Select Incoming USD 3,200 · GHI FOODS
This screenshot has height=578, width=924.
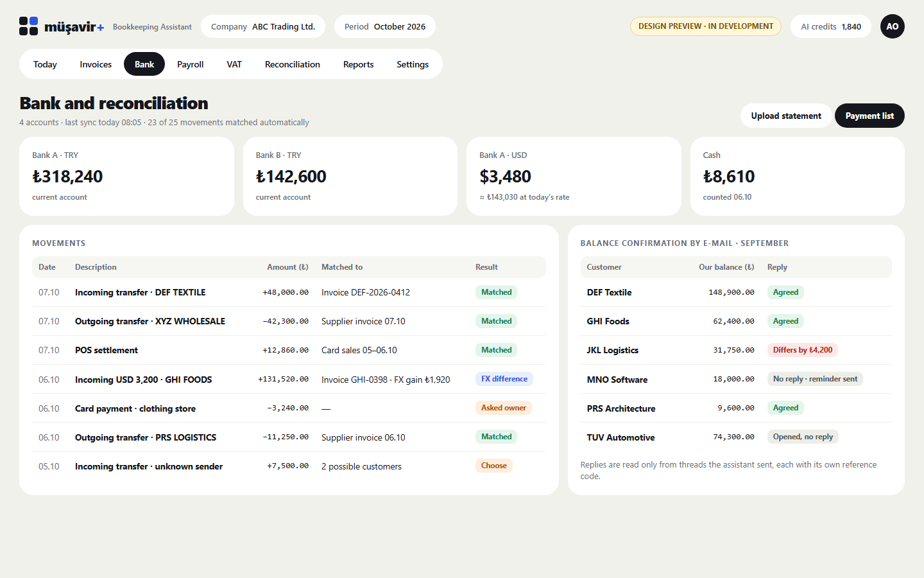[x=144, y=380]
